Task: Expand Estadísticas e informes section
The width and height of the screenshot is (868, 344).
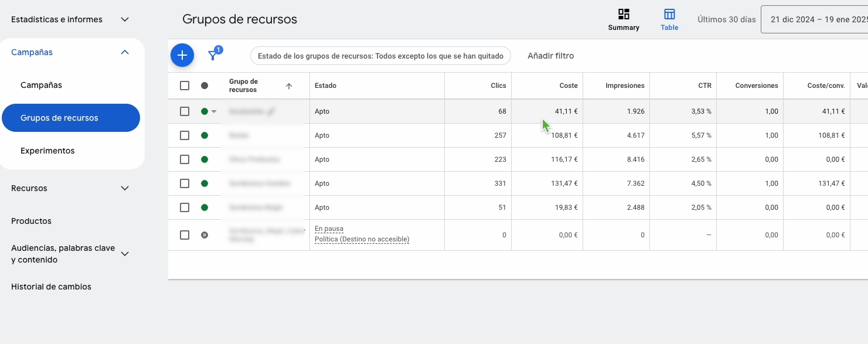Action: coord(124,19)
